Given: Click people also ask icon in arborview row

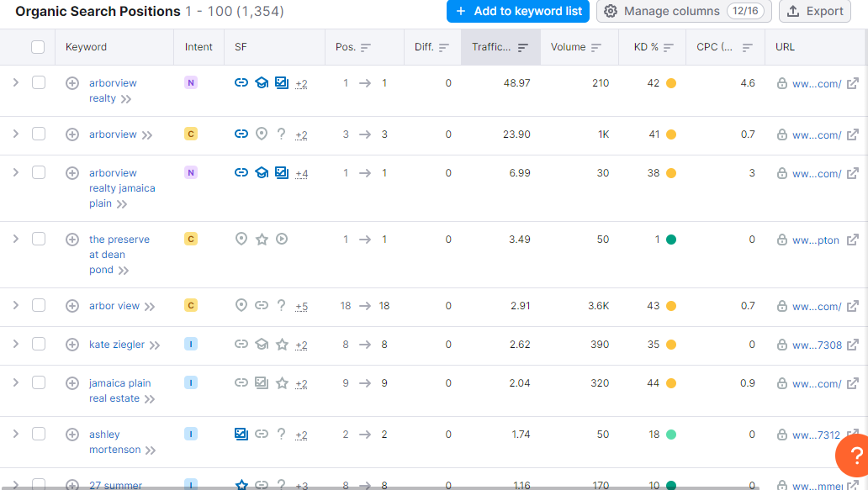Looking at the screenshot, I should 281,134.
